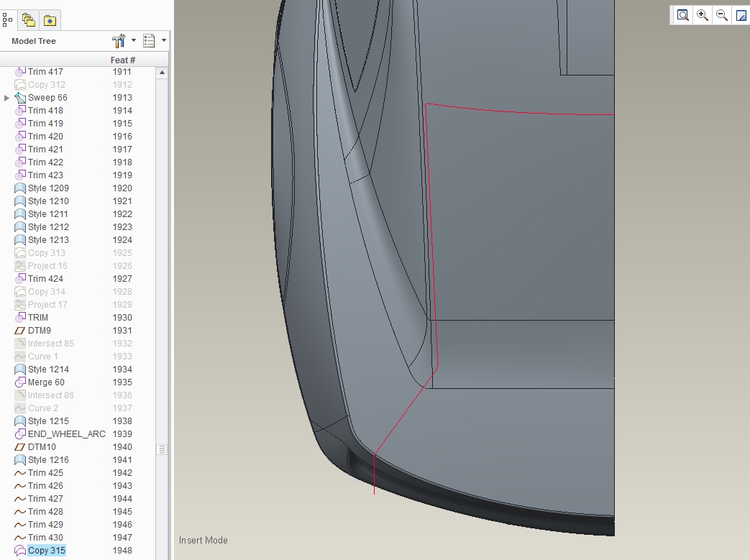Open the Favorites navigator tab
The width and height of the screenshot is (750, 560).
50,20
